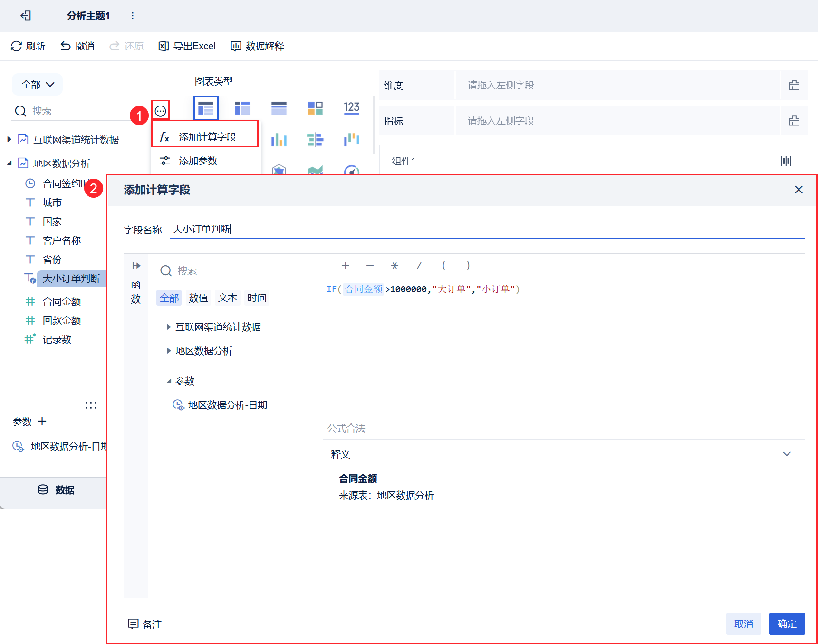This screenshot has height=644, width=818.
Task: Click the circled more-options icon beside search
Action: pos(161,111)
